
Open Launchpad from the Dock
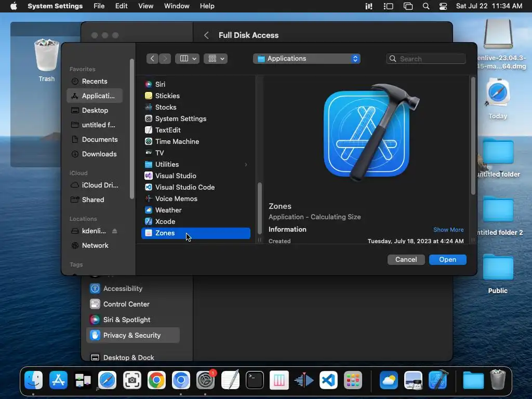353,380
